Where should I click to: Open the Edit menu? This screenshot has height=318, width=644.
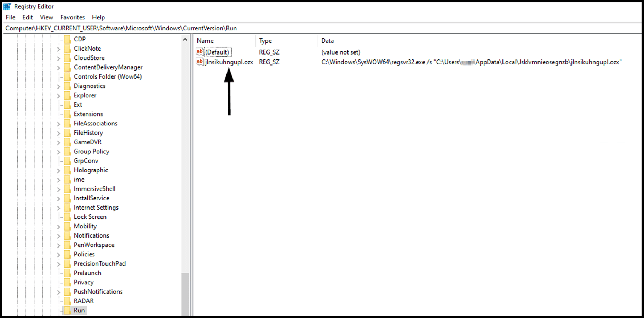click(28, 17)
